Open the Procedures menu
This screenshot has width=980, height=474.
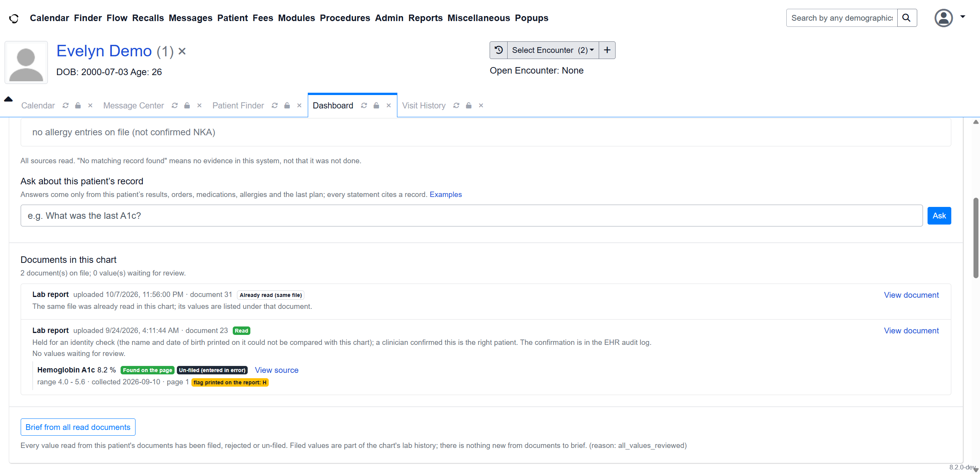tap(345, 18)
